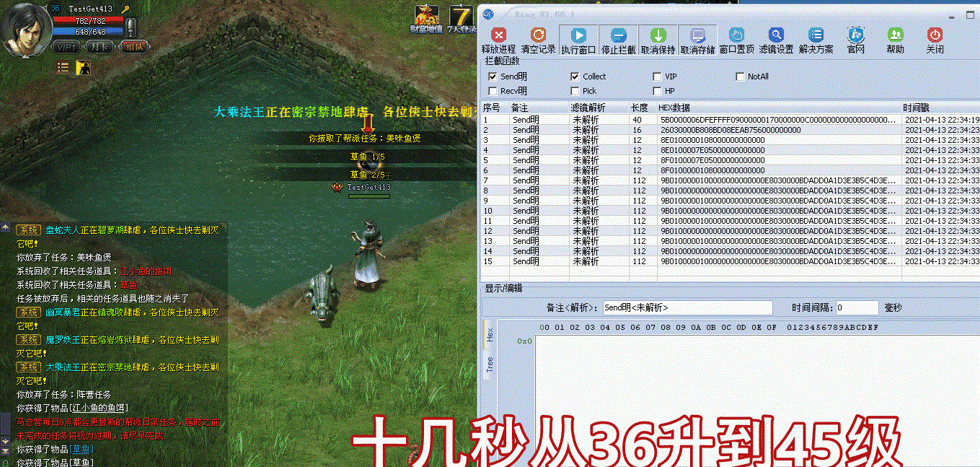Select packet row 2 with length 16
Image resolution: width=980 pixels, height=467 pixels.
click(730, 130)
